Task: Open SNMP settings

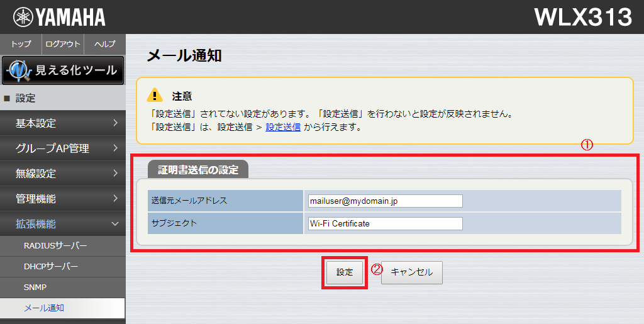Action: [x=63, y=287]
